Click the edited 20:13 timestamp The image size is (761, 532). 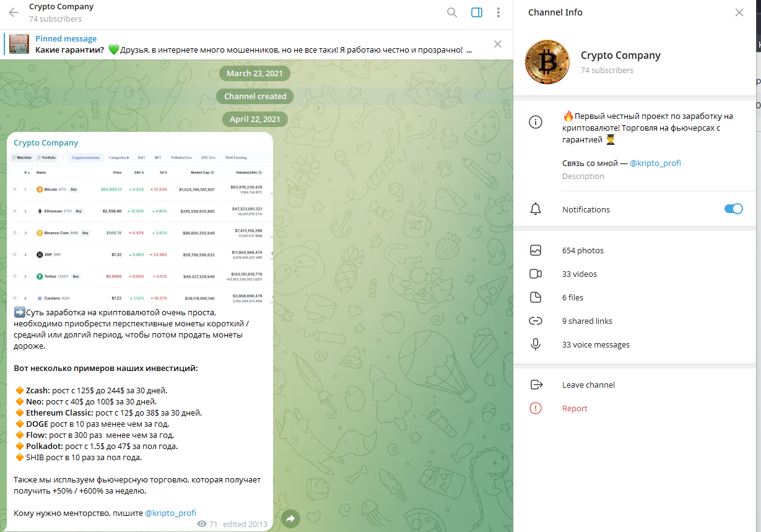[x=245, y=524]
